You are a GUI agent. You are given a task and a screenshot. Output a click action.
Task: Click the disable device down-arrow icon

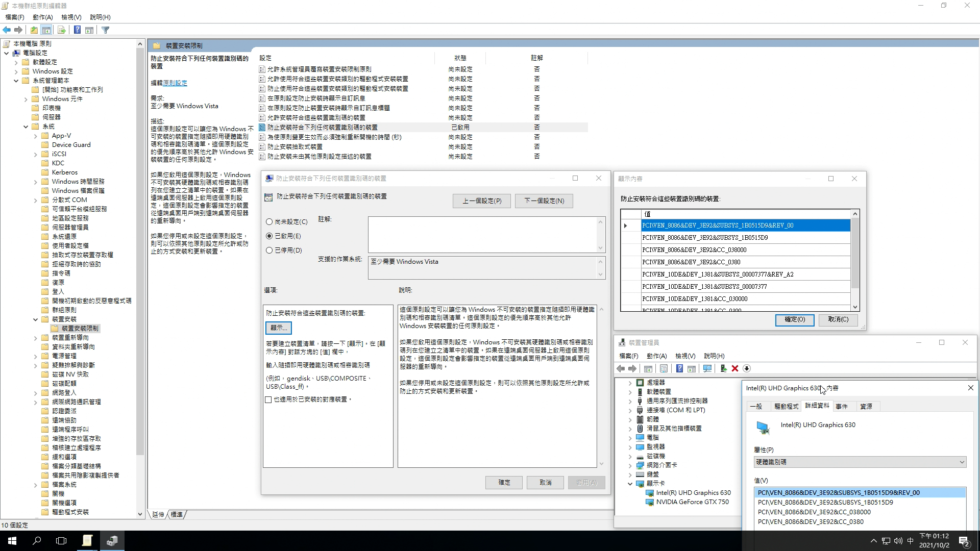747,368
